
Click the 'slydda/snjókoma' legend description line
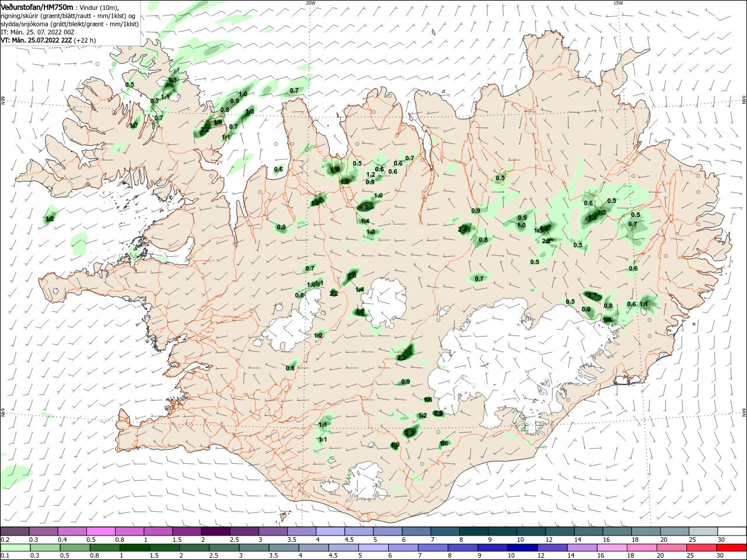[69, 24]
